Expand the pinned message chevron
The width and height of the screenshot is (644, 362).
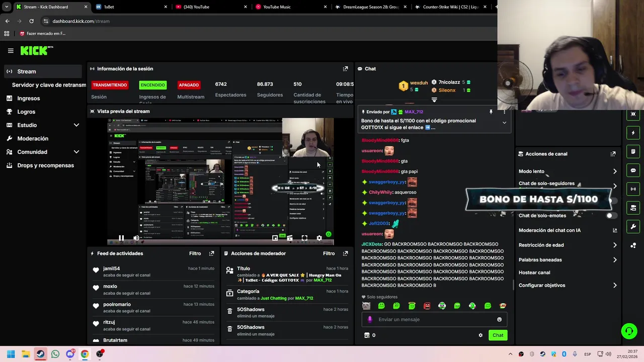click(504, 123)
